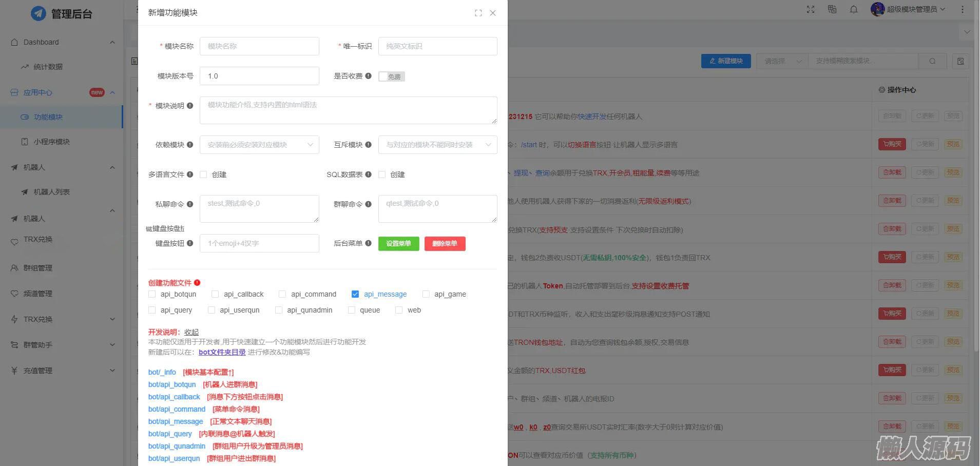Click the user avatar picture in the header
Viewport: 980px width, 466px height.
(877, 9)
